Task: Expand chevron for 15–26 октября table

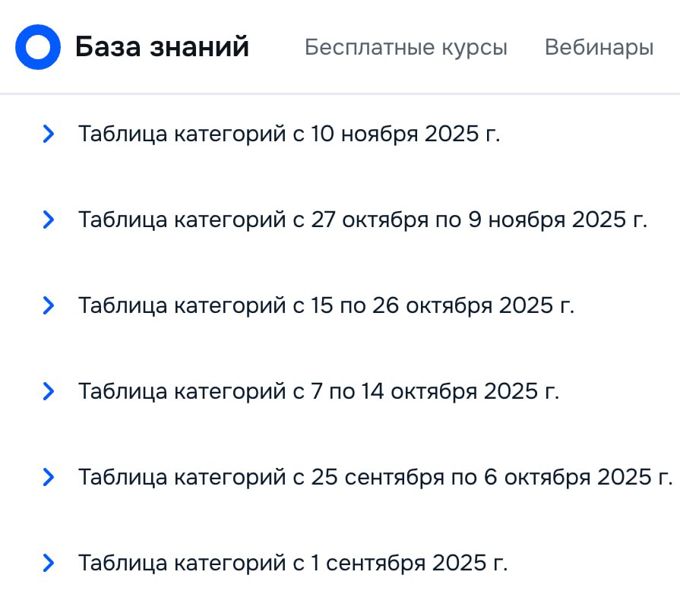Action: click(49, 306)
